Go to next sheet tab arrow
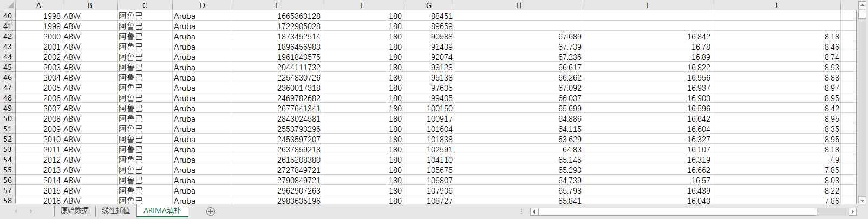 pyautogui.click(x=31, y=211)
